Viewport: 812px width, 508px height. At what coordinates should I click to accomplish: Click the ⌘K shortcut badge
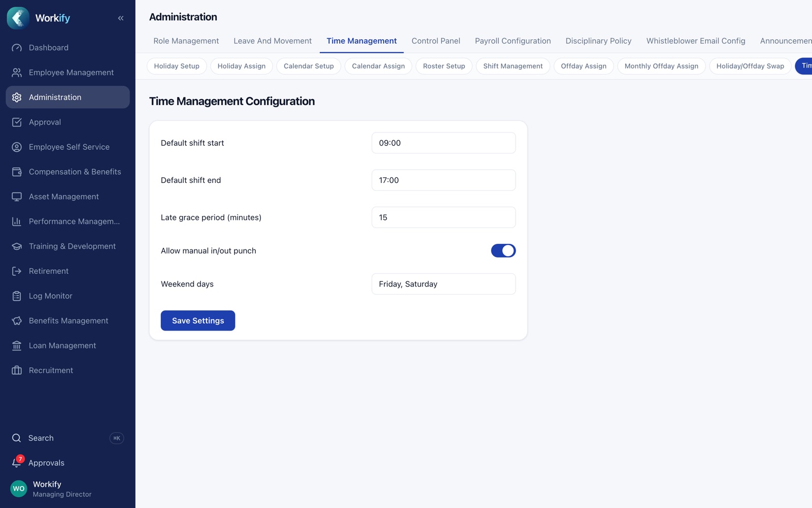coord(117,438)
